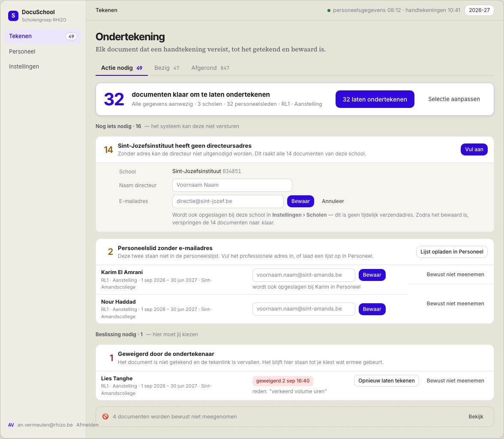Click Annuleer in the director form
Screen dimensions: 504x439
click(333, 201)
